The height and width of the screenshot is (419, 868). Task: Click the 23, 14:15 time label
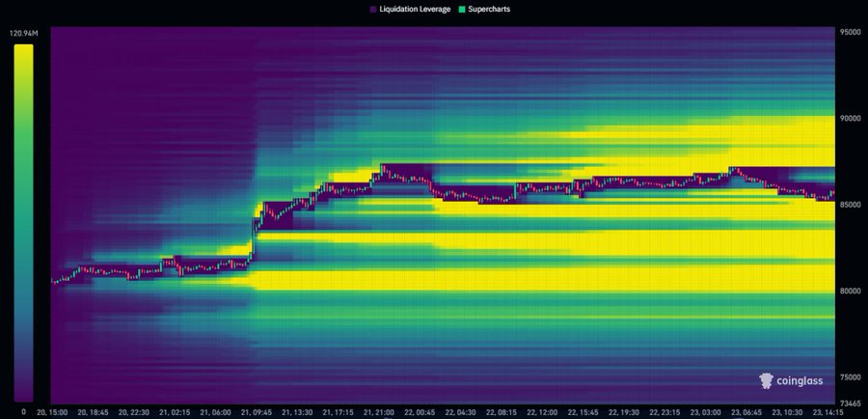pos(828,413)
